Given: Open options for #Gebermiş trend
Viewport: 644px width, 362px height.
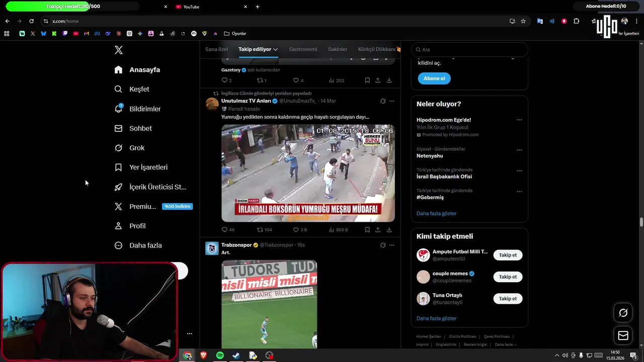Looking at the screenshot, I should tap(519, 192).
